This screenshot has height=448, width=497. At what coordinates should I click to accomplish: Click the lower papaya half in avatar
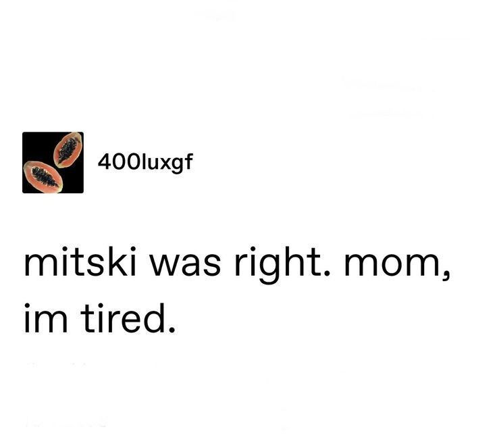[x=43, y=176]
